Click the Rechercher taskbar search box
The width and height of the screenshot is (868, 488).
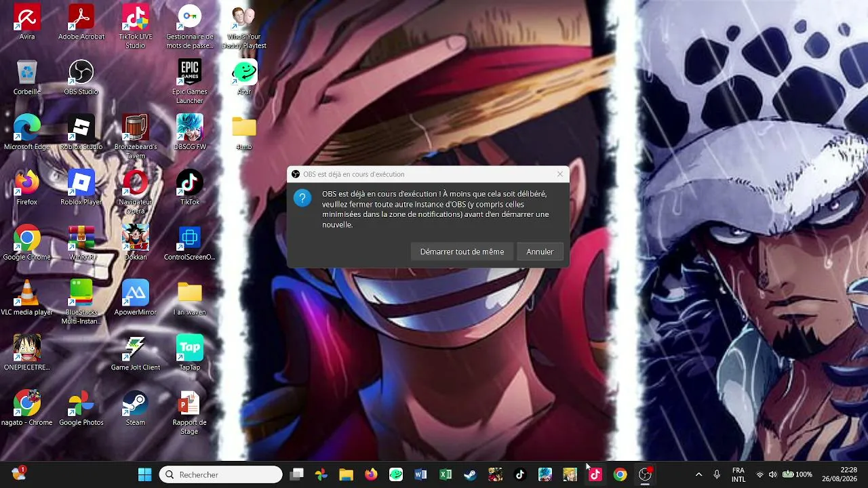pyautogui.click(x=221, y=474)
